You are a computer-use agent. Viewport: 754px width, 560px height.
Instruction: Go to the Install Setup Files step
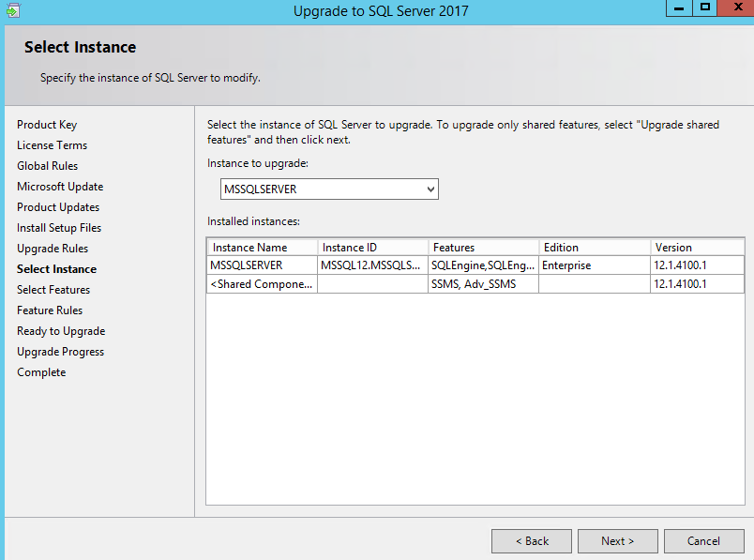click(59, 228)
